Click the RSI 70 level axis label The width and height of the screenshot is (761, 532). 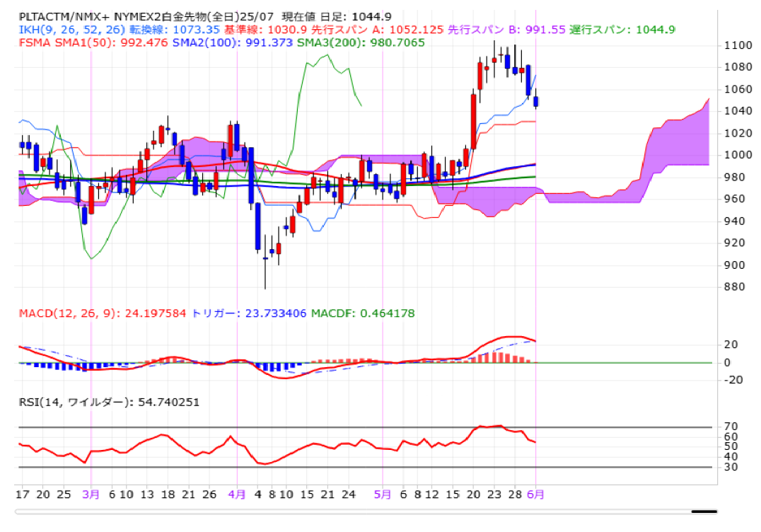(731, 427)
